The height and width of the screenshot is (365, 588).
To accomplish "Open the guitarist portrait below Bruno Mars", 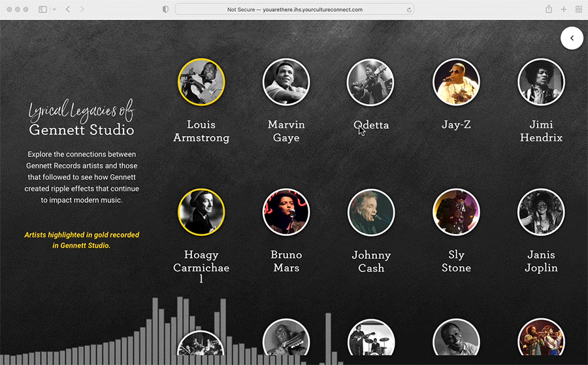I will coord(286,338).
